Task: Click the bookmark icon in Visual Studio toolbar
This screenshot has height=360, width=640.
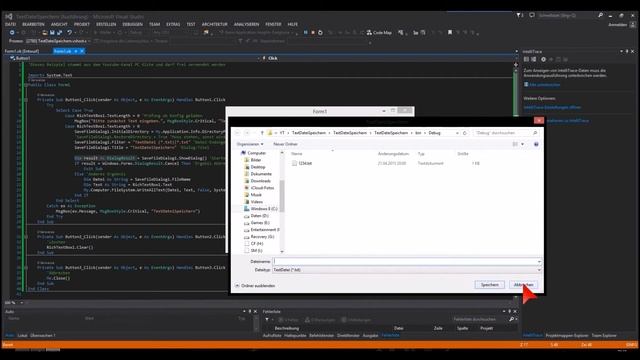Action: tap(450, 33)
